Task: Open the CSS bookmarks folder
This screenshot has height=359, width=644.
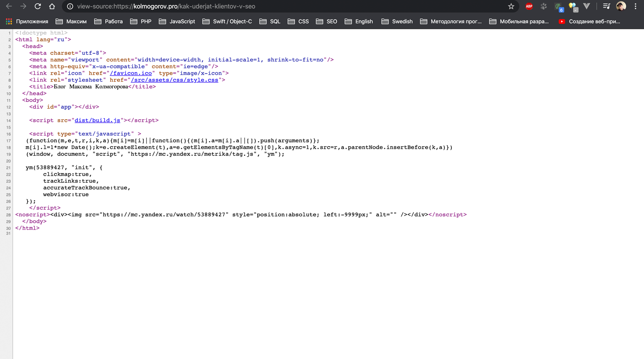Action: [x=298, y=22]
